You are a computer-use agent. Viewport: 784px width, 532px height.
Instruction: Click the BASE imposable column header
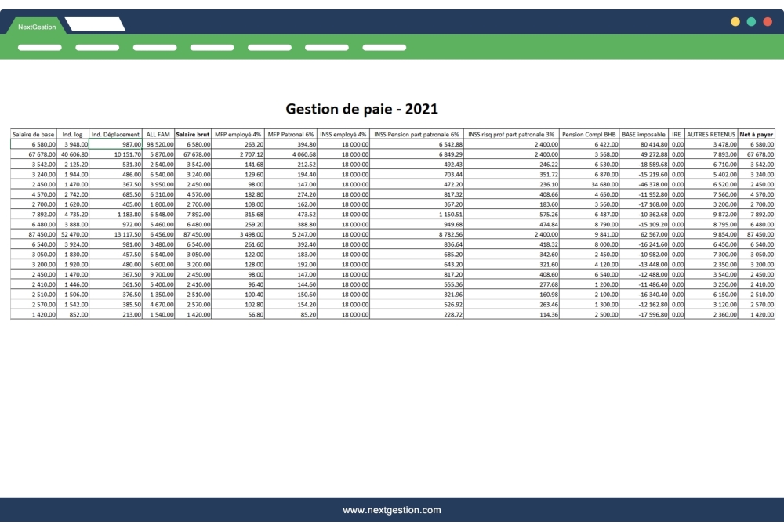644,134
